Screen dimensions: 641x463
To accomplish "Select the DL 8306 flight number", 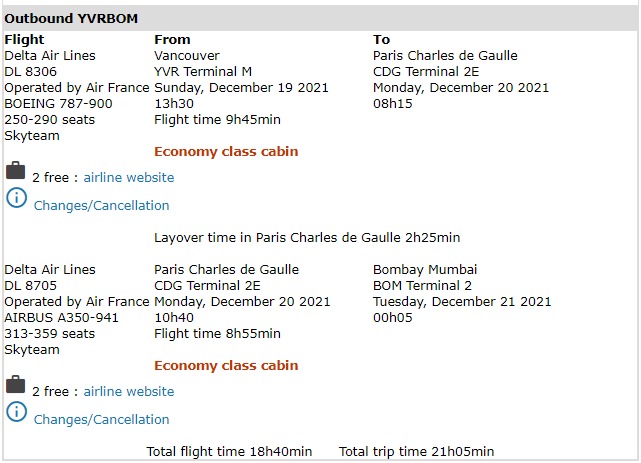I will tap(29, 72).
